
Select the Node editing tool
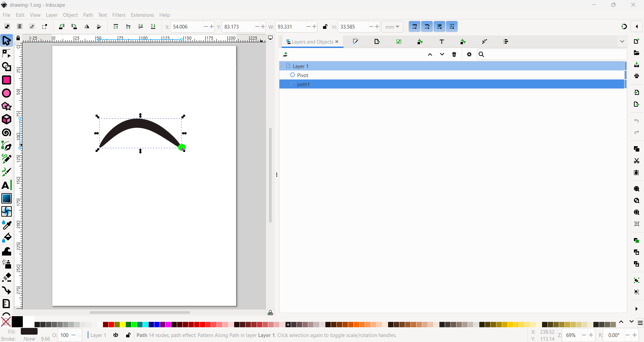pyautogui.click(x=6, y=54)
